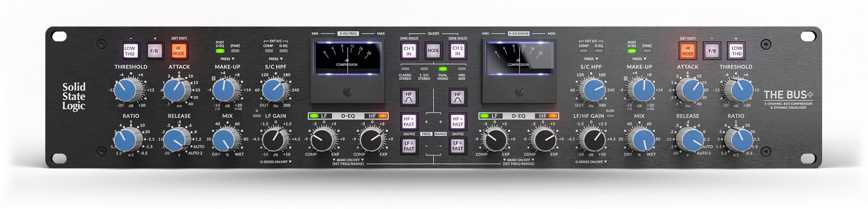868x209 pixels.
Task: Toggle the right channel 4K MODE button
Action: [688, 51]
